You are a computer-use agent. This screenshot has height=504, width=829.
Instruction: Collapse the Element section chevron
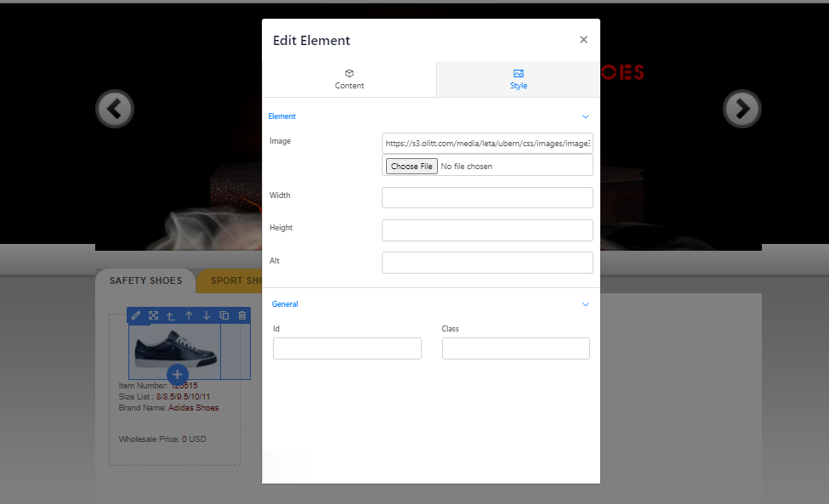[x=585, y=116]
